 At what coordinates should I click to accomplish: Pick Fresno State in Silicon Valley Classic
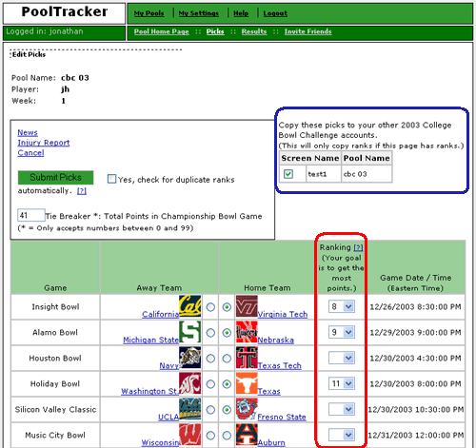coord(227,410)
